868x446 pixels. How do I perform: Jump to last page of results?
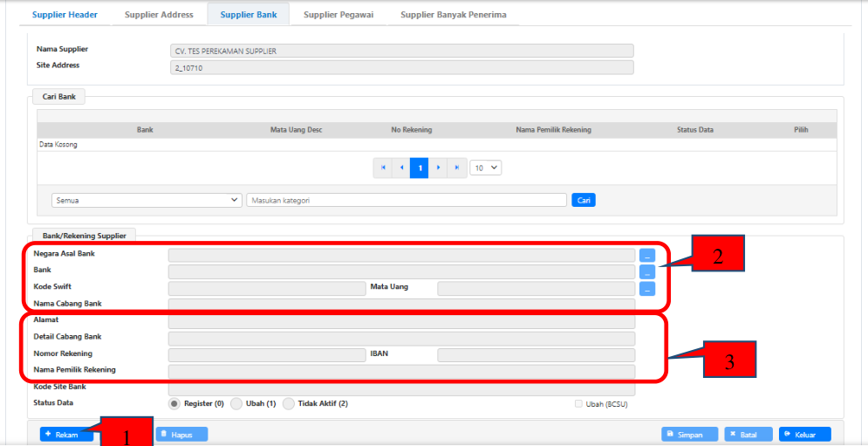(456, 168)
